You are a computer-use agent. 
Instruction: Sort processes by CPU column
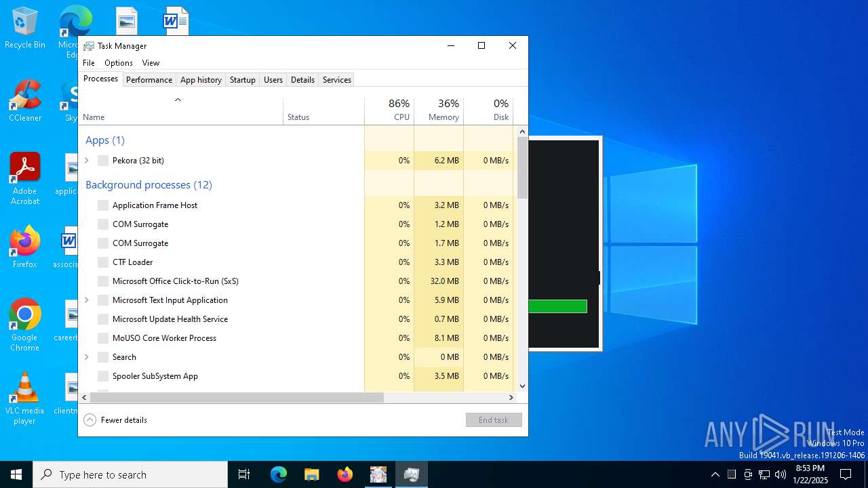pyautogui.click(x=389, y=111)
